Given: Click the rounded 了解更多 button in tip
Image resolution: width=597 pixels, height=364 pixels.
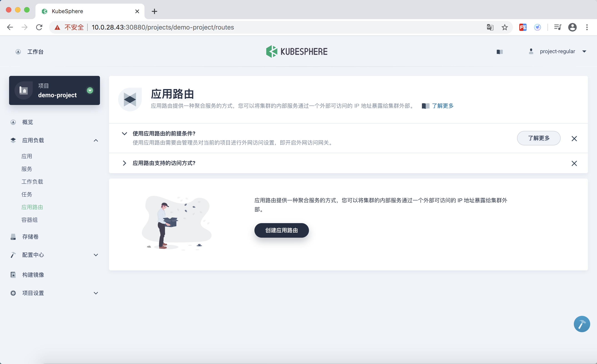Looking at the screenshot, I should (538, 138).
